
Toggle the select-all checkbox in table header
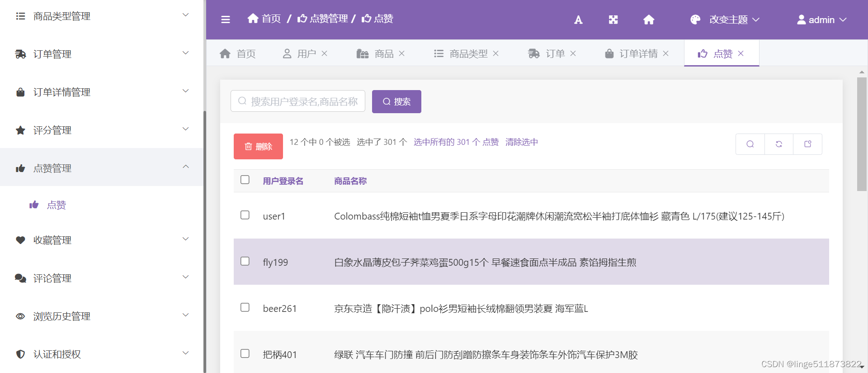pos(245,180)
